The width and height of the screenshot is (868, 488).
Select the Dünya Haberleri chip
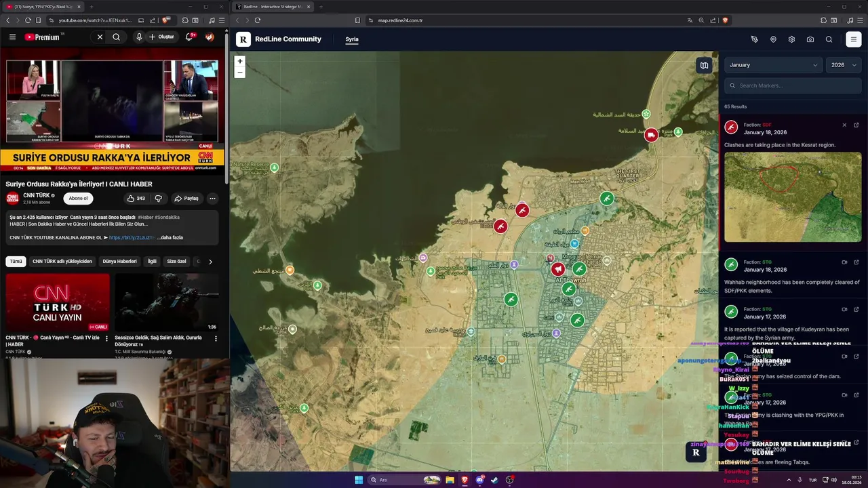pyautogui.click(x=119, y=262)
